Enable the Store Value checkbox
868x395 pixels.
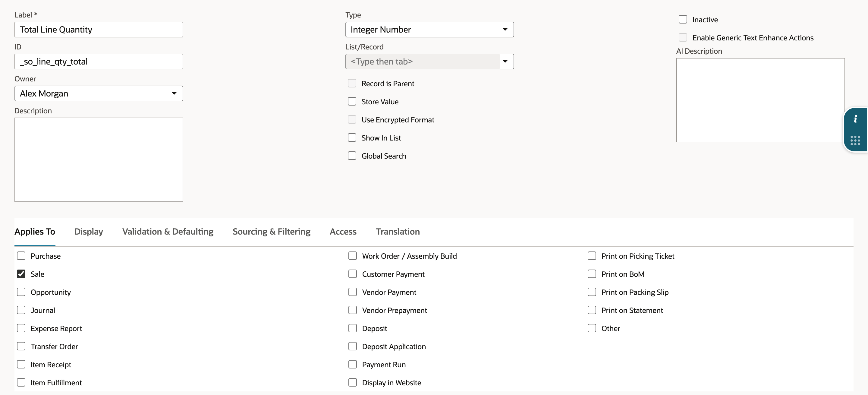[352, 101]
